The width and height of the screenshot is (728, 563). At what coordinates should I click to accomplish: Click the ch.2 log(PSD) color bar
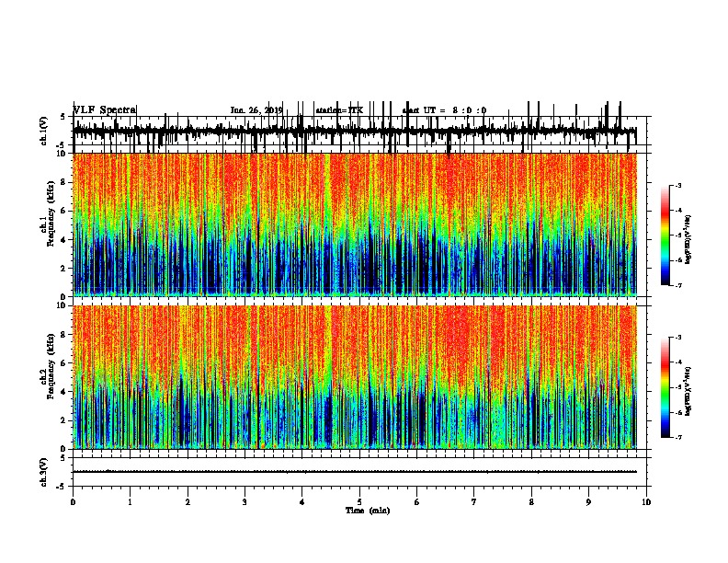point(665,387)
